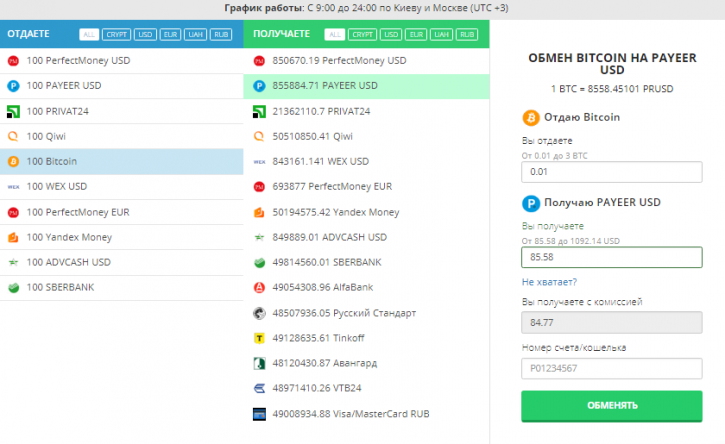Choose 100 Yandex Money to give
Image resolution: width=725 pixels, height=444 pixels.
tap(122, 237)
